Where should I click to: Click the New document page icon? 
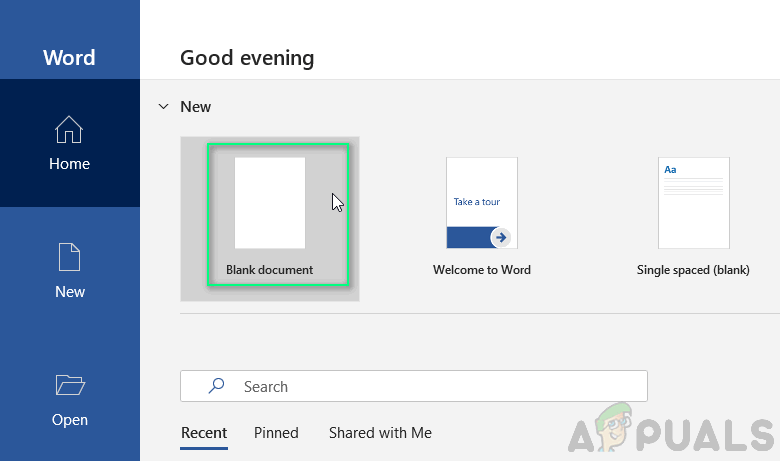[x=69, y=257]
